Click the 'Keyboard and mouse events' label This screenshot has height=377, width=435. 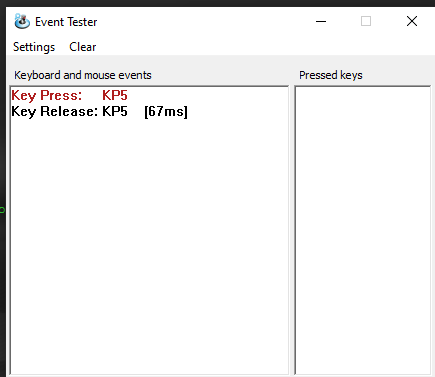tap(83, 75)
